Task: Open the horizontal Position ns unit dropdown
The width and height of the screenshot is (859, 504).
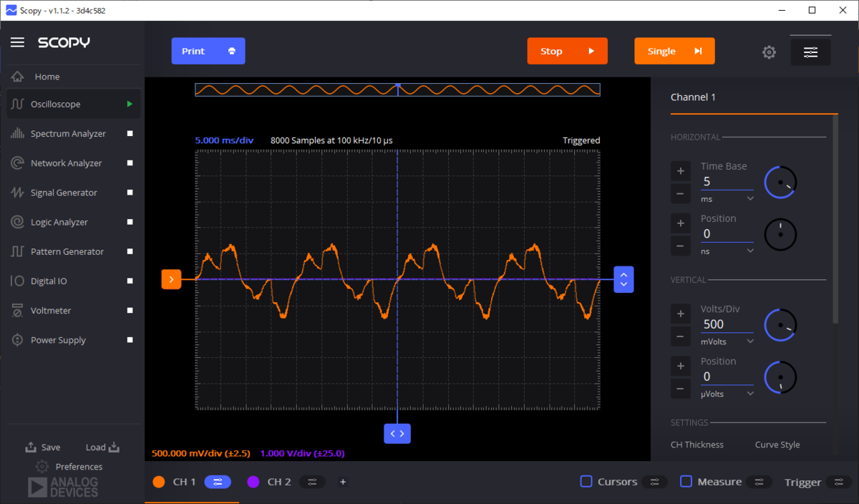Action: [727, 251]
